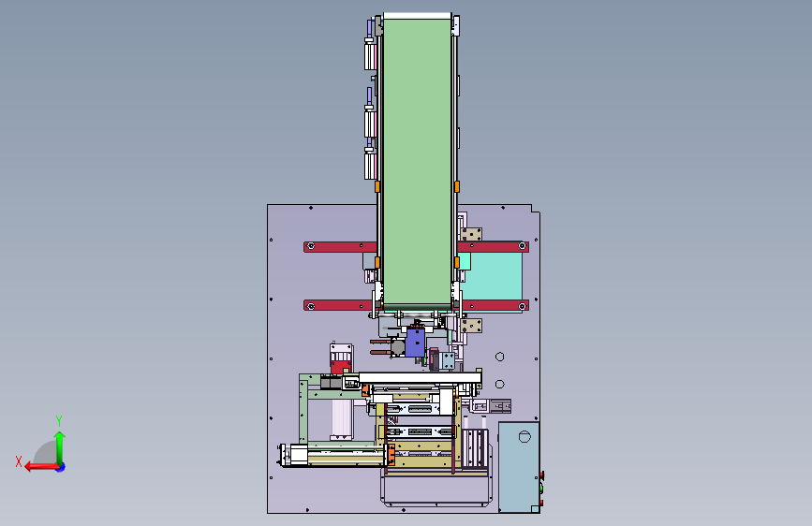Click the red X axis arrow of the triad
This screenshot has height=526, width=812.
pos(40,467)
